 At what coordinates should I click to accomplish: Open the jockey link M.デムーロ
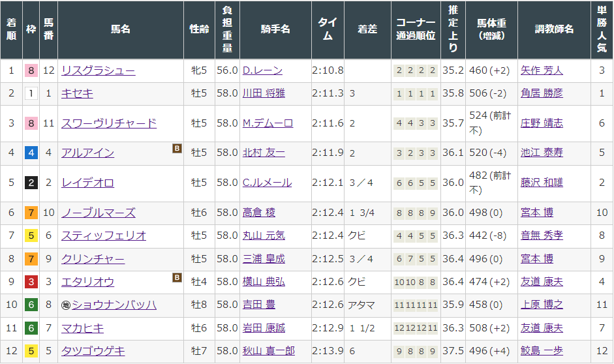tap(268, 124)
